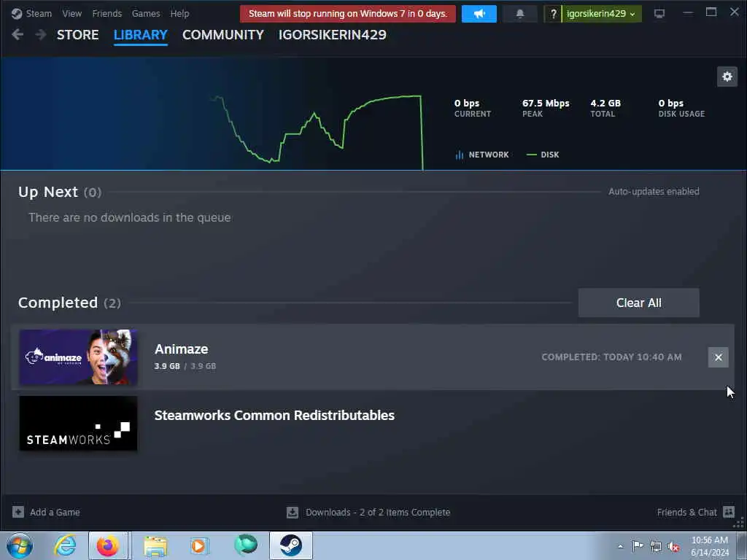
Task: Open Firefox from taskbar
Action: coord(108,545)
